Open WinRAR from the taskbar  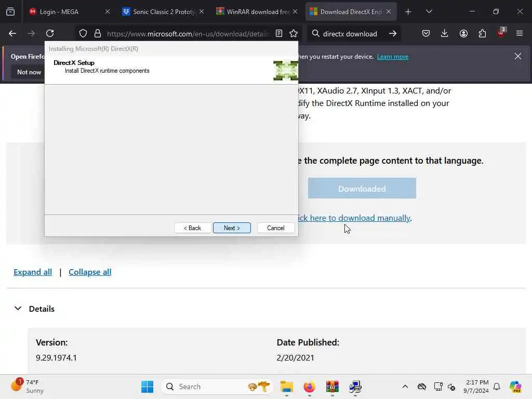point(332,387)
